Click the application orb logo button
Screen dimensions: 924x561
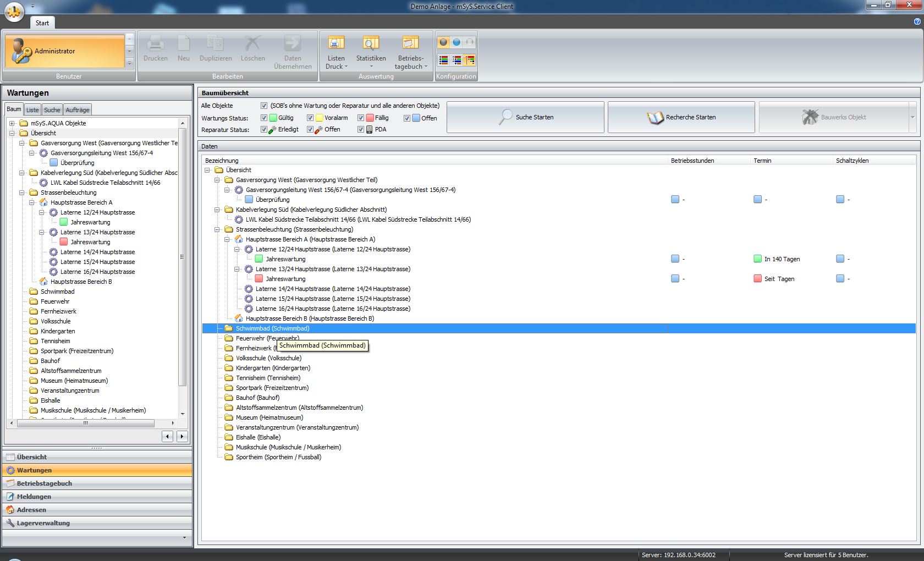(x=14, y=12)
